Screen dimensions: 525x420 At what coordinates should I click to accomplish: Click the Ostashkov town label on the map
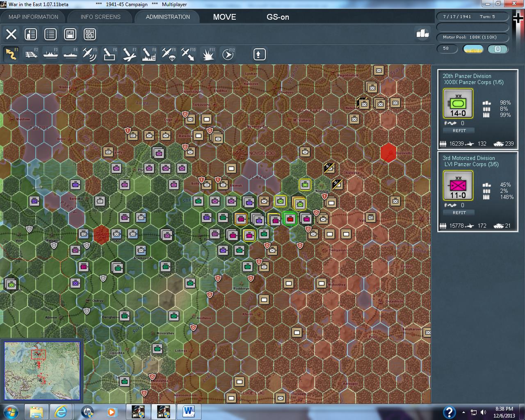pos(394,301)
